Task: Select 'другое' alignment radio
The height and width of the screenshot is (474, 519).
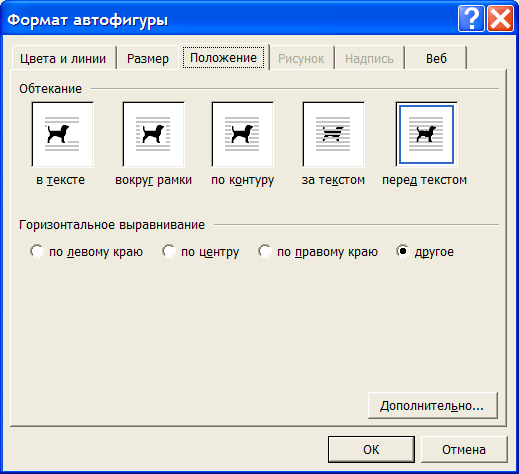Action: (403, 251)
